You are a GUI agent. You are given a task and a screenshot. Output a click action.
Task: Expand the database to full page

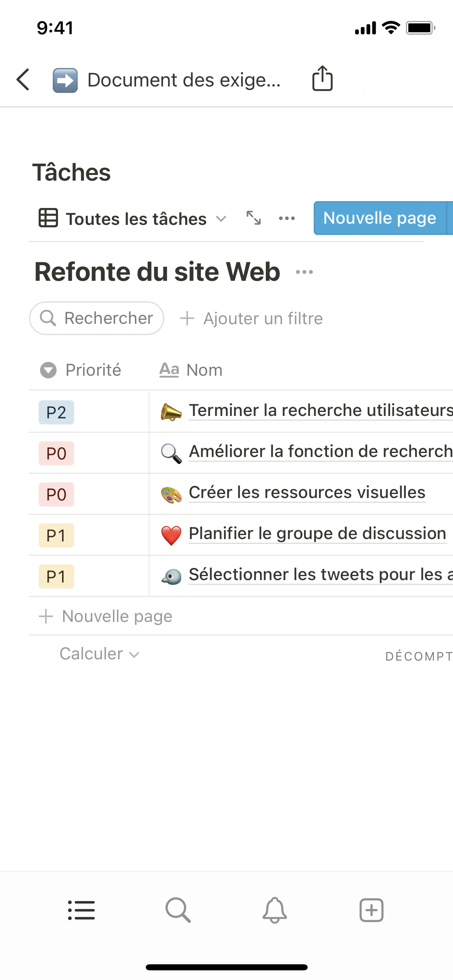[254, 218]
